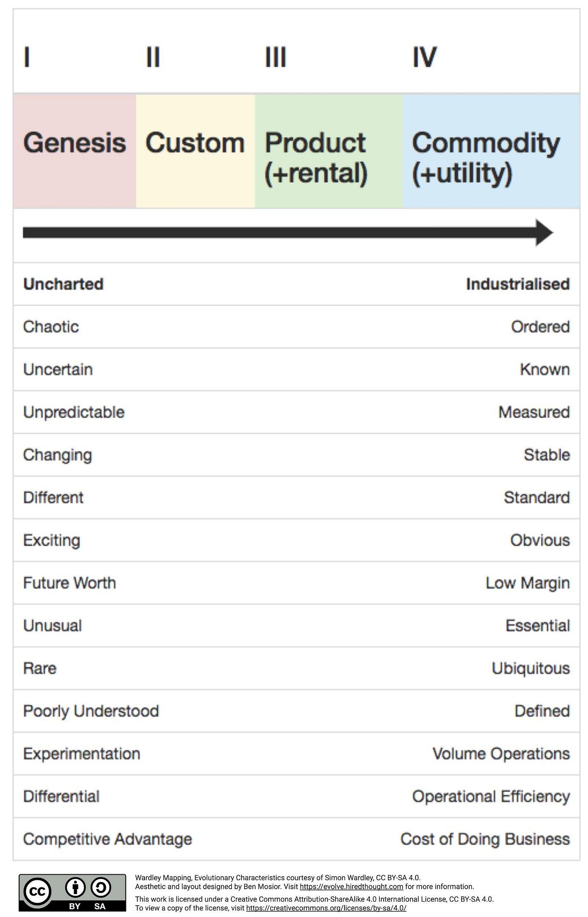Click the evolution arrow's pointed head
588x917 pixels.
click(x=544, y=233)
